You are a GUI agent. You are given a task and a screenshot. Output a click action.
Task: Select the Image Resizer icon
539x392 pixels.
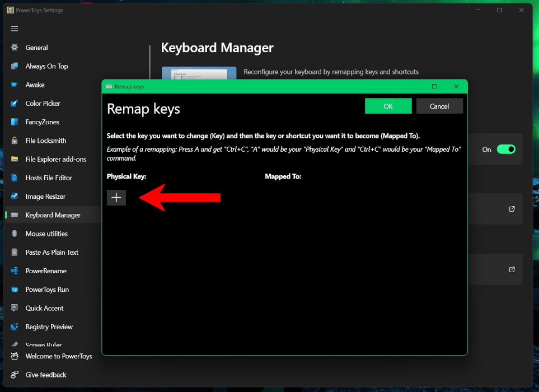[x=16, y=196]
